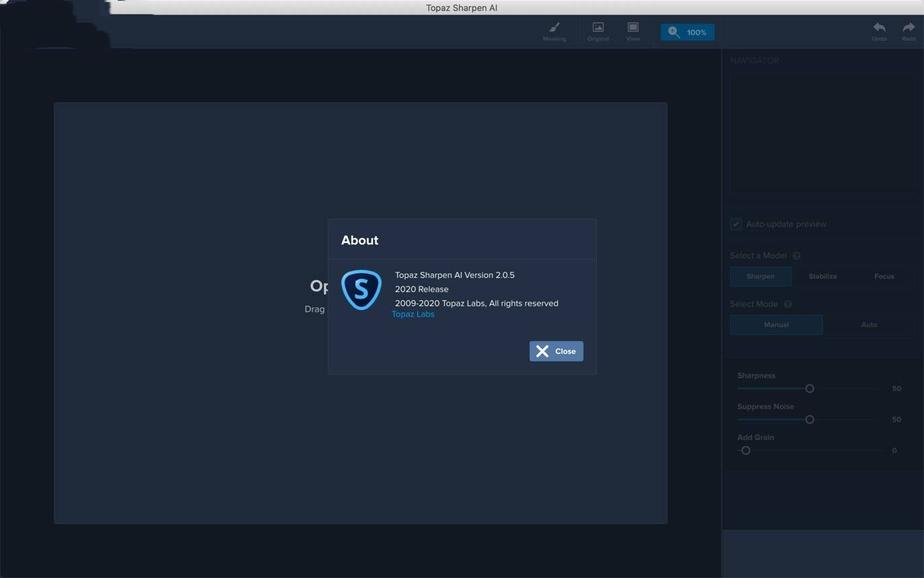Select the Focus model
924x578 pixels.
point(884,277)
